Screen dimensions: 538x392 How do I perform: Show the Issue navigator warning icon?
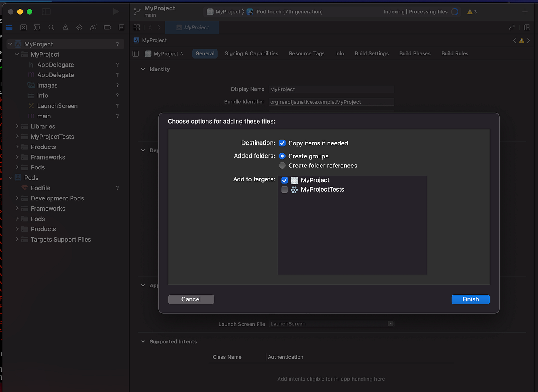click(65, 27)
